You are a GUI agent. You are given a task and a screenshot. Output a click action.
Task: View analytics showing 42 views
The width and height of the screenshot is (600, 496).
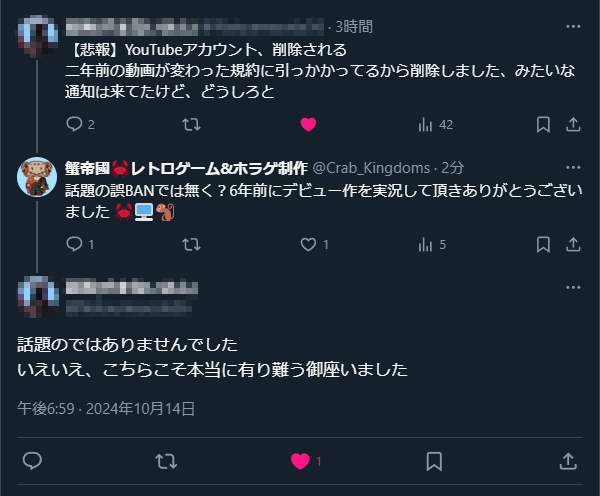click(x=425, y=124)
